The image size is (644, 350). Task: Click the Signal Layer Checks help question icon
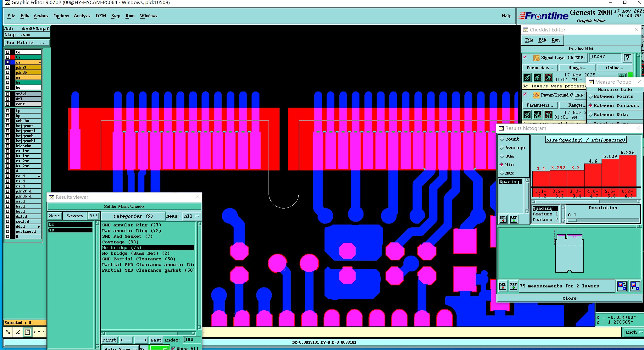[x=627, y=58]
